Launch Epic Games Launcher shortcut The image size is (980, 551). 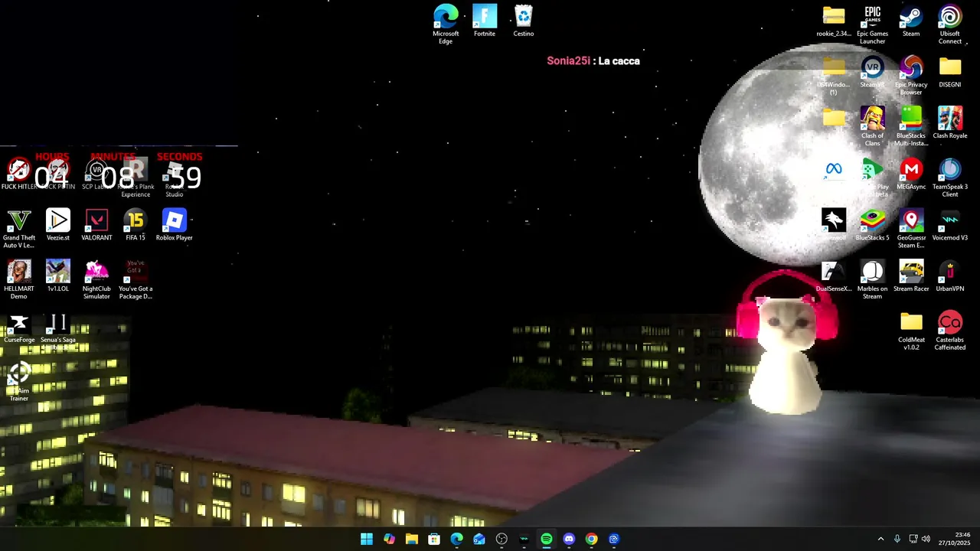(872, 24)
